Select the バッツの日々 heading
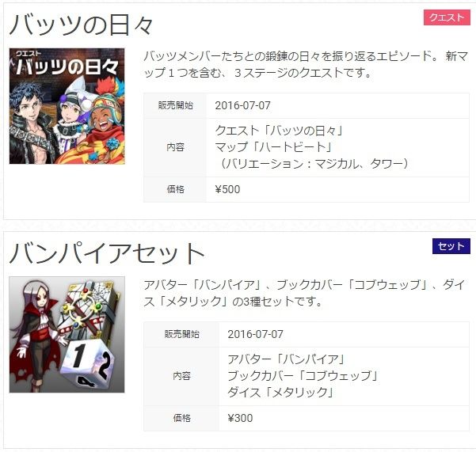This screenshot has width=476, height=452. click(x=82, y=25)
